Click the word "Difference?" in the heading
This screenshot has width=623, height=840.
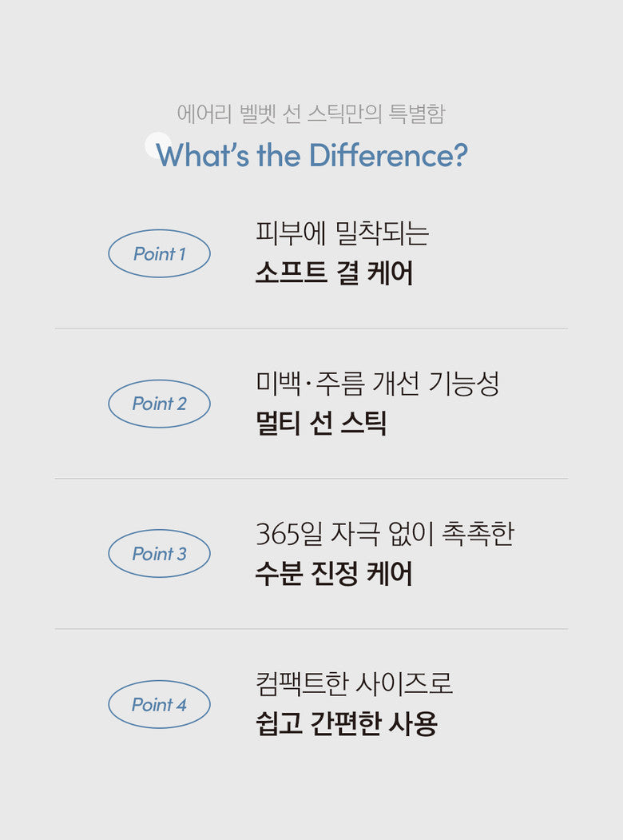click(x=388, y=155)
